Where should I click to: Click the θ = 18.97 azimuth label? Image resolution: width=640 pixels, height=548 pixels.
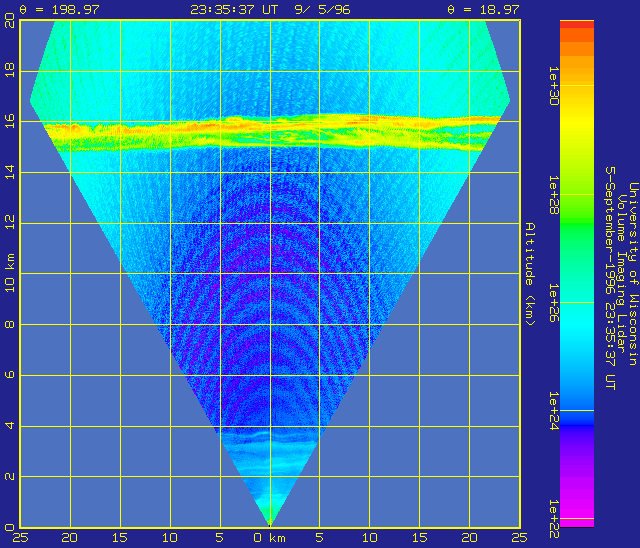point(483,9)
